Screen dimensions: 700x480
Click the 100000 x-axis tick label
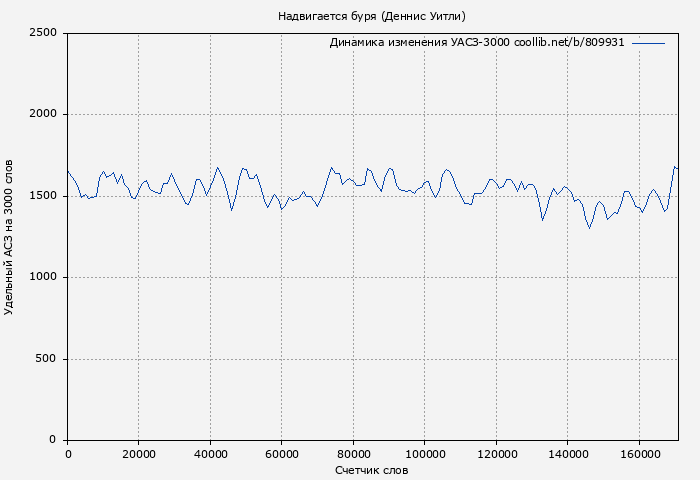[424, 453]
